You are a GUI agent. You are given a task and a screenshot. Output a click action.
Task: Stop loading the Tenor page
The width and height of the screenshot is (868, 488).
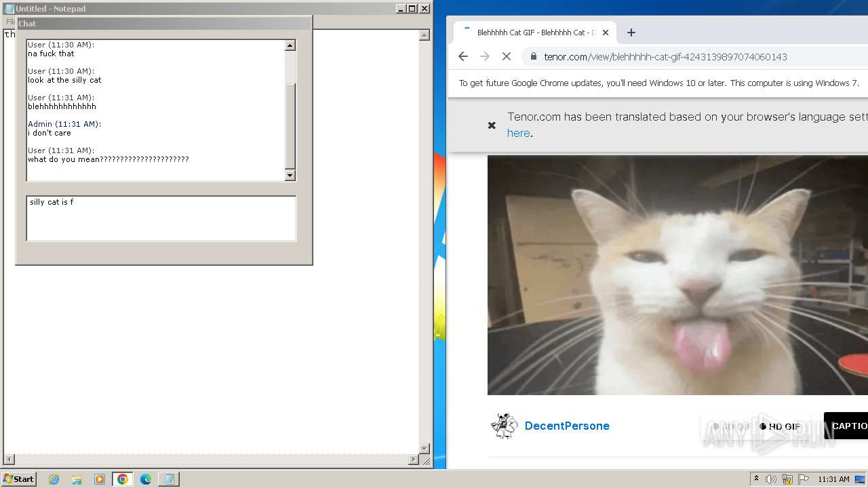507,57
